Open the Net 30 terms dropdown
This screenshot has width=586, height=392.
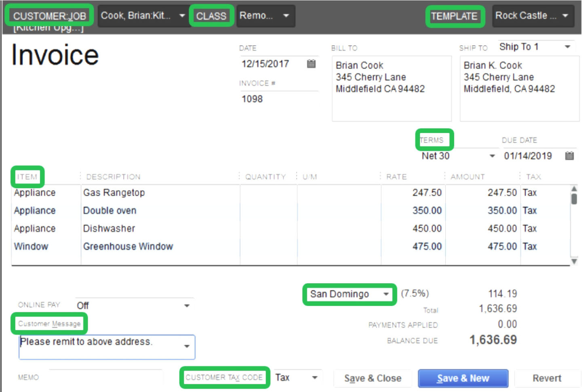(x=492, y=156)
